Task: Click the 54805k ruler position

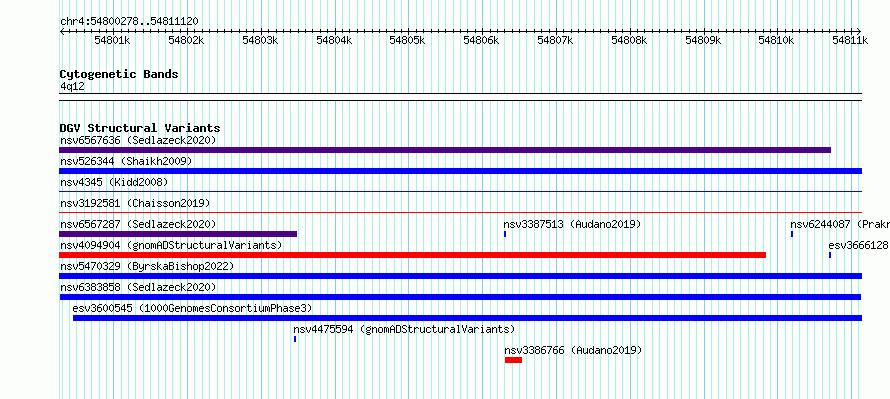Action: (408, 40)
